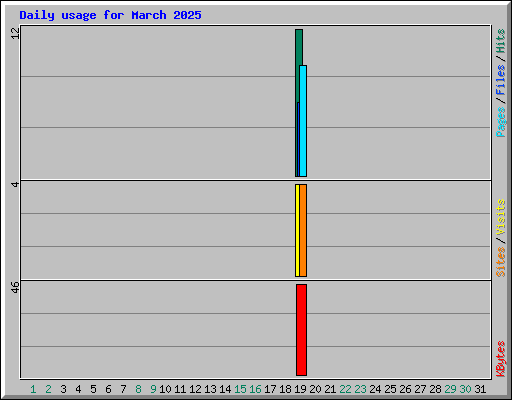Click day label '31' on x-axis
Screen dimensions: 512x400
[x=480, y=389]
